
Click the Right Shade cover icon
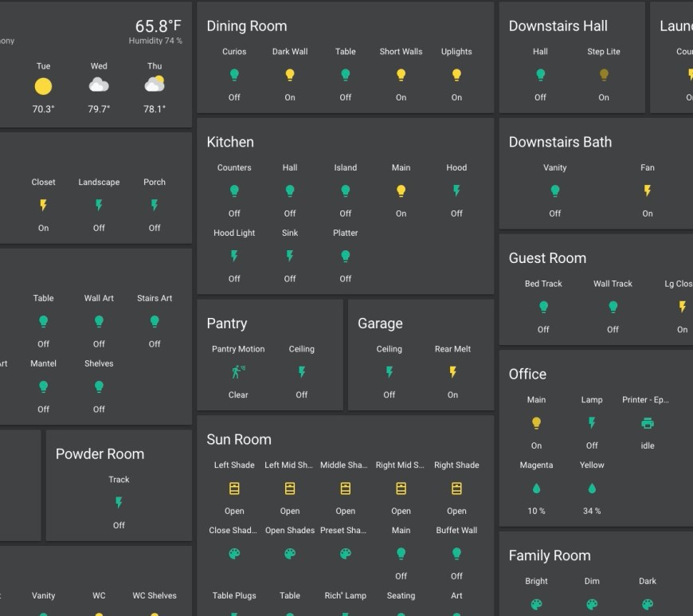456,488
